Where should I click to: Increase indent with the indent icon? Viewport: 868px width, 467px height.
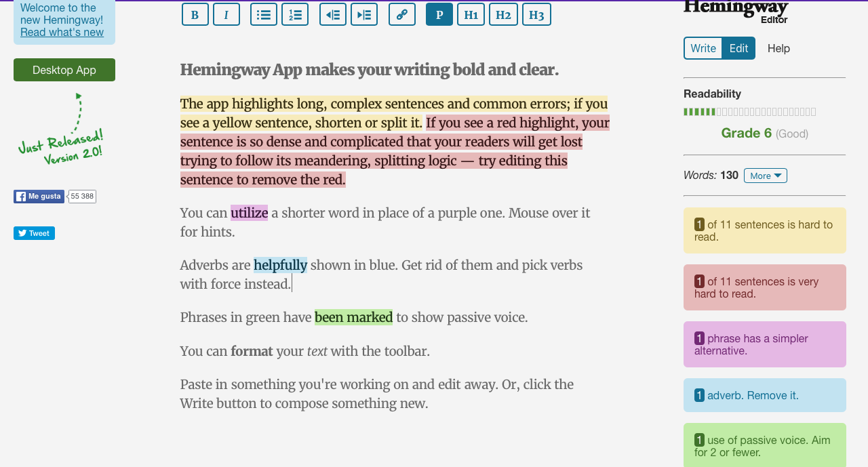coord(364,14)
